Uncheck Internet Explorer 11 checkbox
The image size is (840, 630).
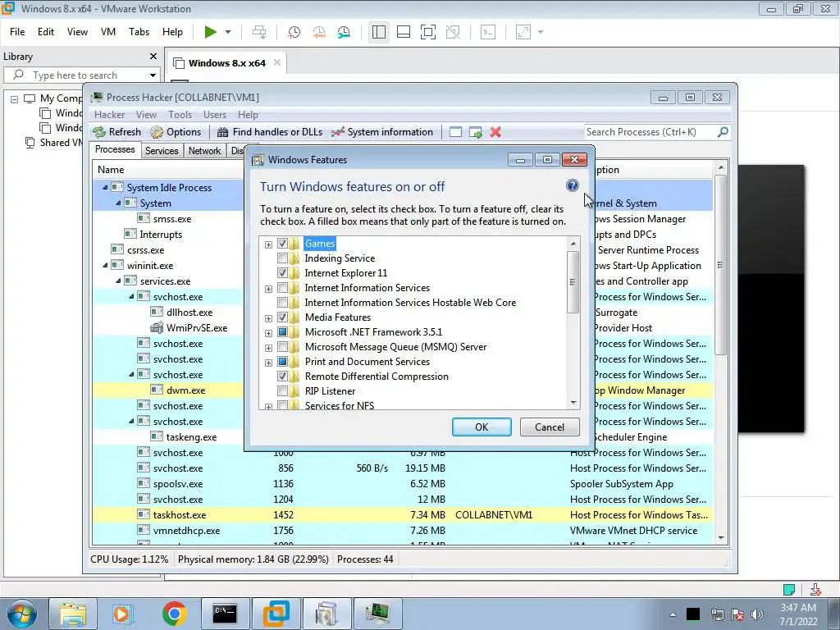point(282,272)
